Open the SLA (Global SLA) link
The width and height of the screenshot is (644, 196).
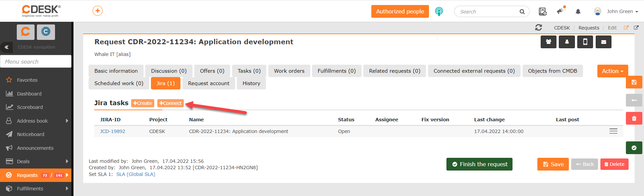click(x=136, y=174)
